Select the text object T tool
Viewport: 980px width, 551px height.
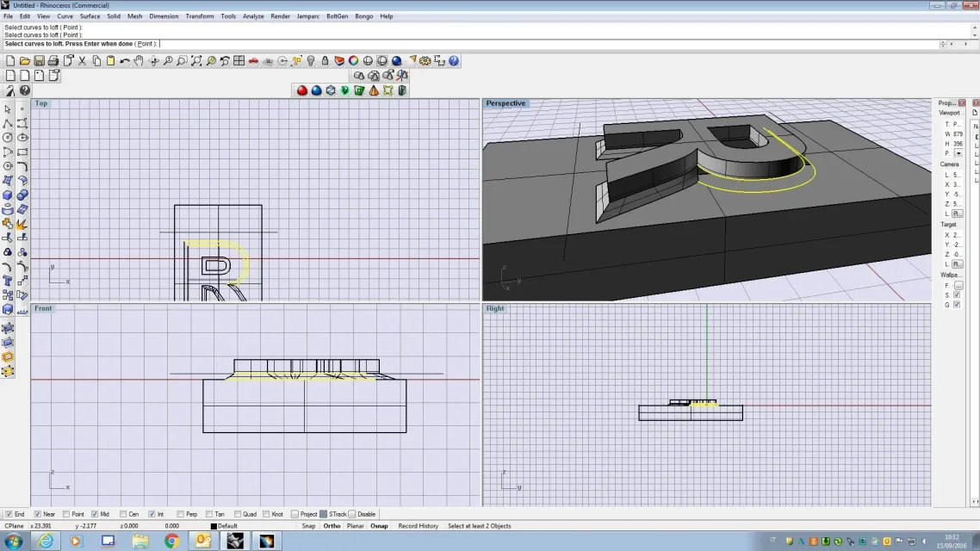(8, 282)
